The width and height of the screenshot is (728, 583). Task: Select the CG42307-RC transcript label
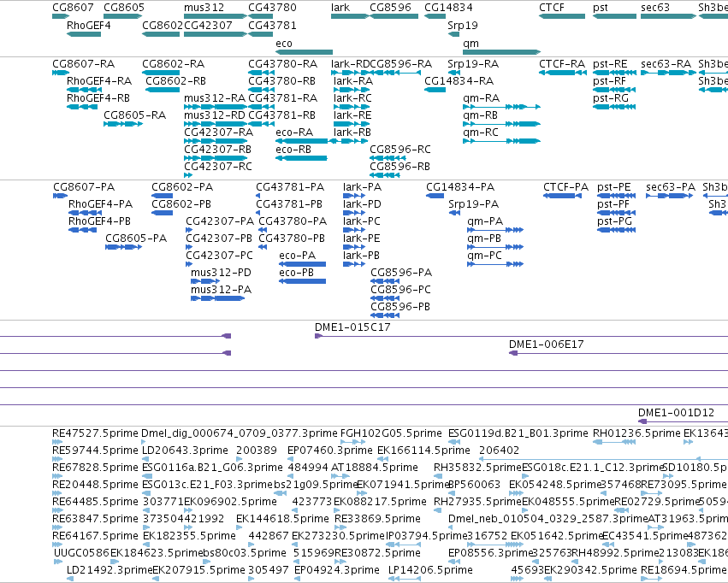[218, 166]
